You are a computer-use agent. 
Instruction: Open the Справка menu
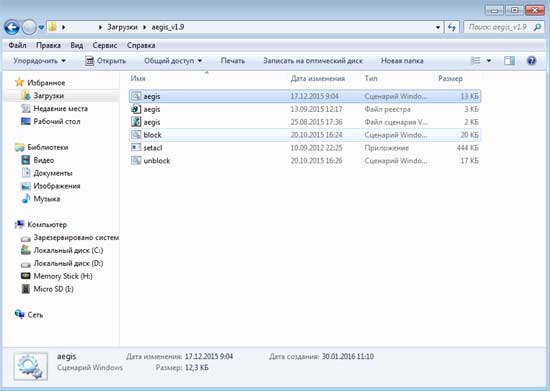click(141, 45)
